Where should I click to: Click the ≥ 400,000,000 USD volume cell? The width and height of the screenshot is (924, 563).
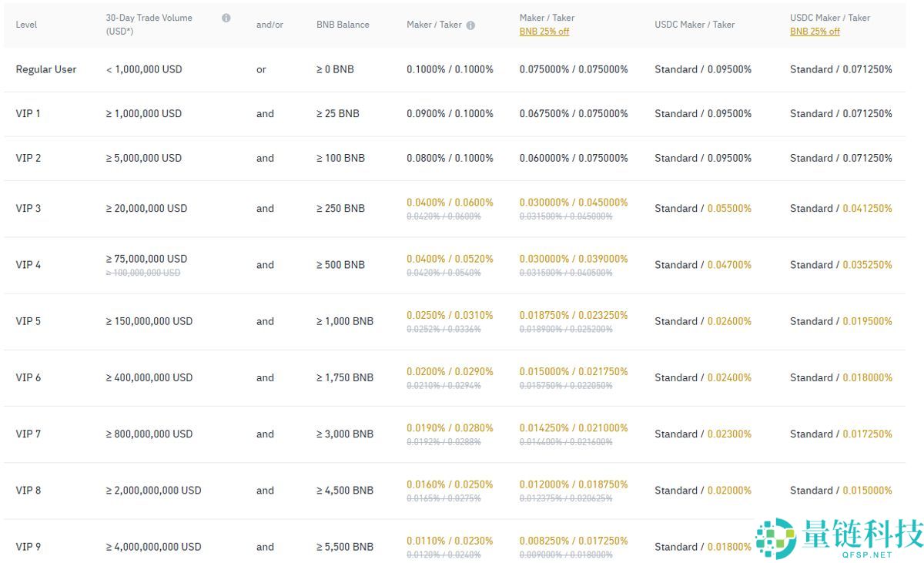click(149, 377)
